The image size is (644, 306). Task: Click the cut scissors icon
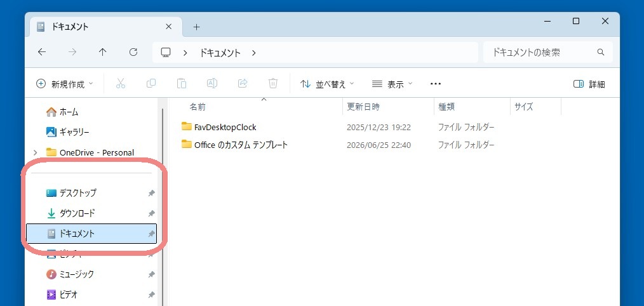120,84
